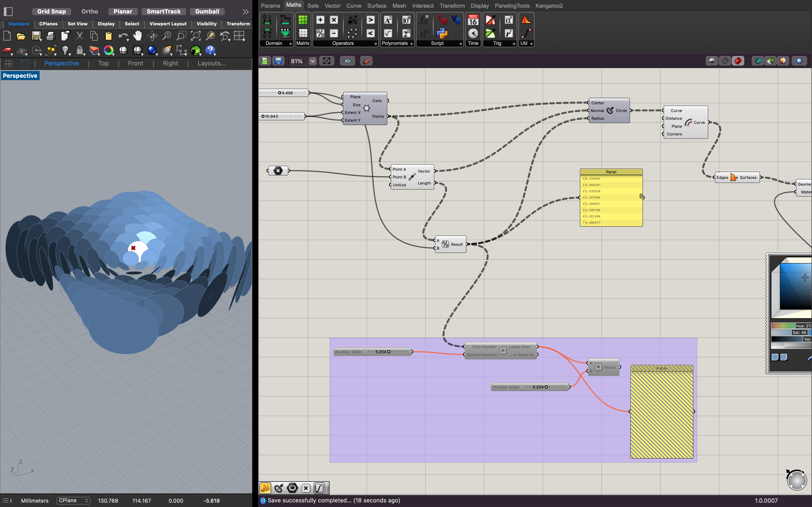Viewport: 812px width, 507px height.
Task: Open the CPlane coordinate dropdown
Action: pyautogui.click(x=73, y=500)
